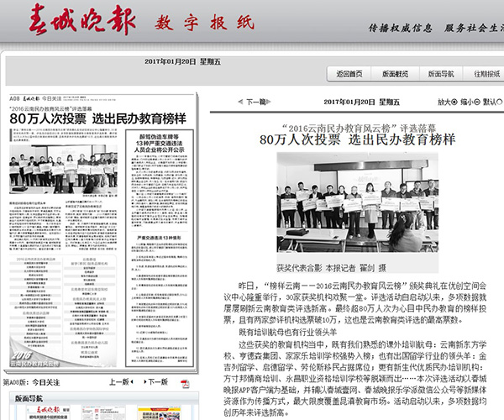Enlarge text with 放大 plus icon
The height and width of the screenshot is (420, 504).
coord(454,102)
